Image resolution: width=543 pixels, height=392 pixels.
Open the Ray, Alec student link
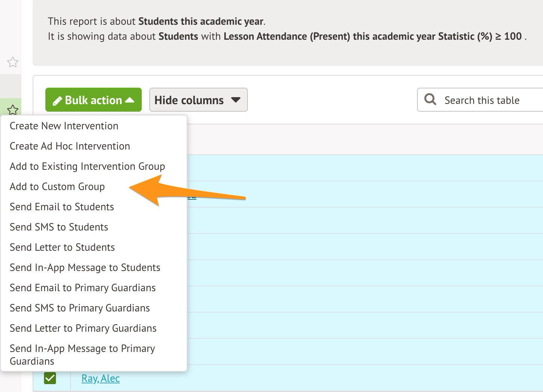pyautogui.click(x=100, y=379)
